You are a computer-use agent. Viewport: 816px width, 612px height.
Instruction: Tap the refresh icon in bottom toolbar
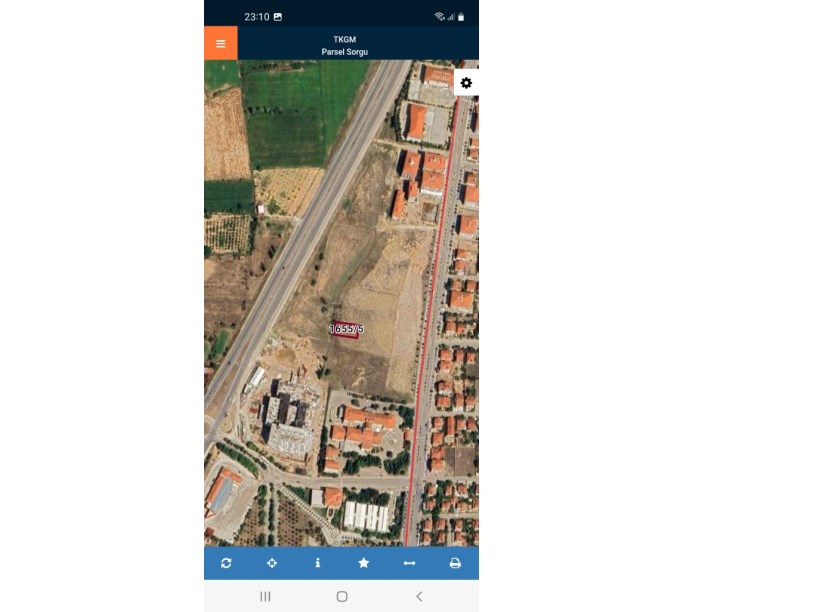pos(226,563)
